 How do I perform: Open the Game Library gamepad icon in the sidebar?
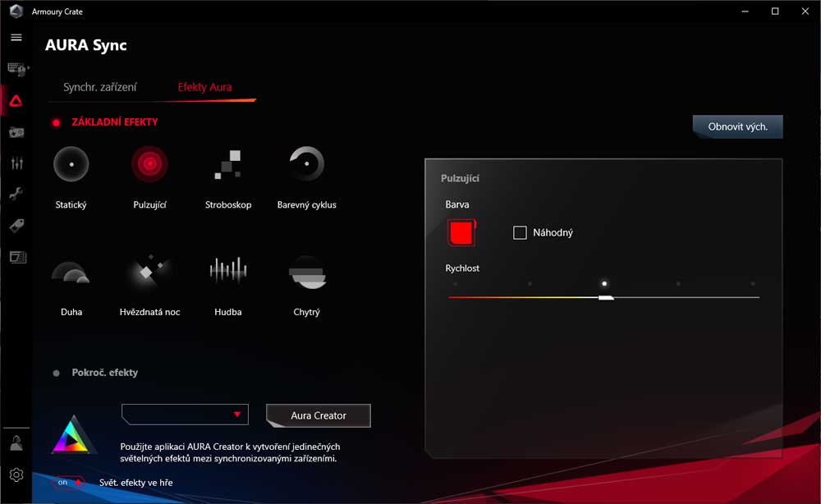pyautogui.click(x=16, y=132)
